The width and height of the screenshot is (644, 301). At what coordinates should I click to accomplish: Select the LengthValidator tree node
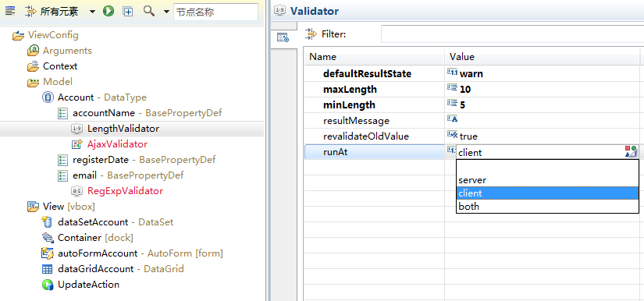tap(123, 129)
